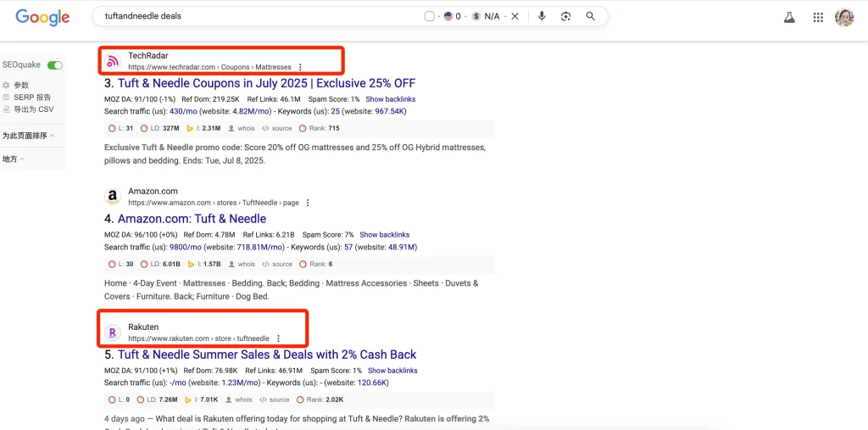
Task: Click the magnifier search button
Action: tap(591, 17)
